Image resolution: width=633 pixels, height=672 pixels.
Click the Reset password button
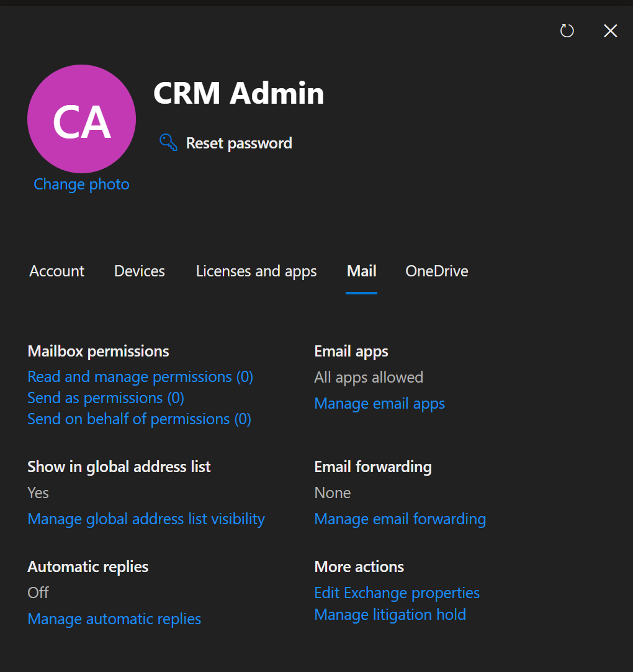tap(226, 143)
